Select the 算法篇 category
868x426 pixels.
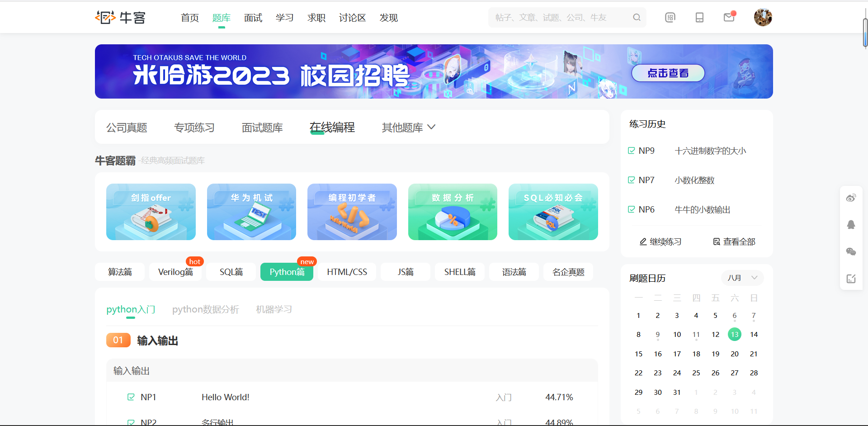(x=120, y=272)
